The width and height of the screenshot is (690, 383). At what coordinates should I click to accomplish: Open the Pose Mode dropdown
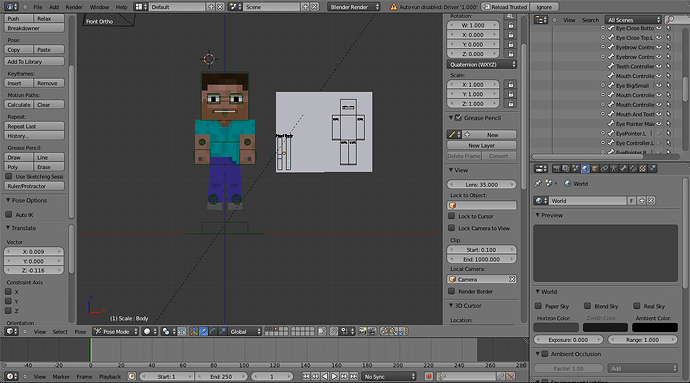click(x=115, y=331)
